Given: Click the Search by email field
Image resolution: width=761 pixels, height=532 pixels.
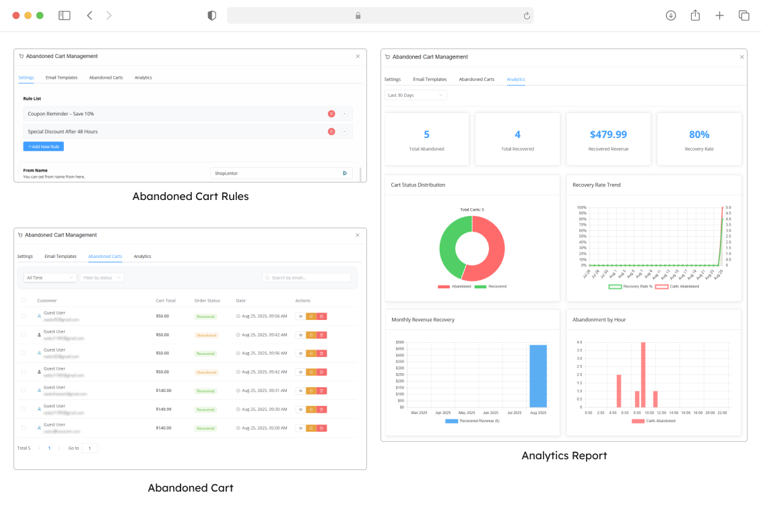Looking at the screenshot, I should pos(308,277).
